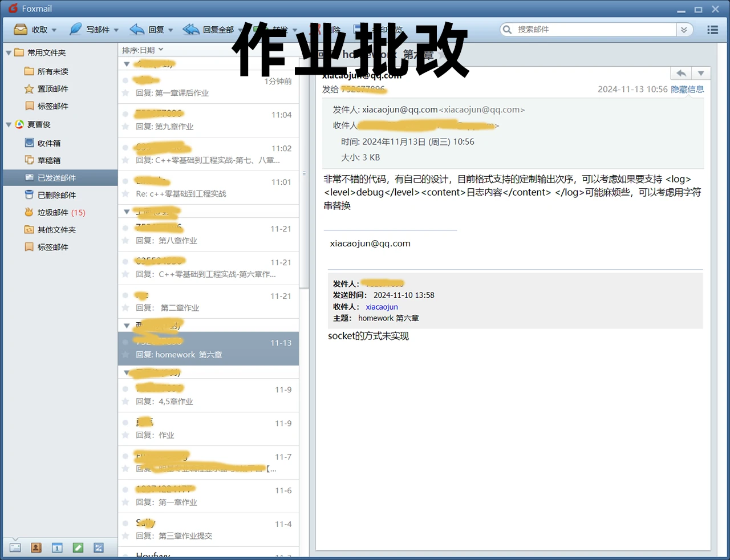Toggle read status dot of 回复: 4,5章作业

[125, 389]
